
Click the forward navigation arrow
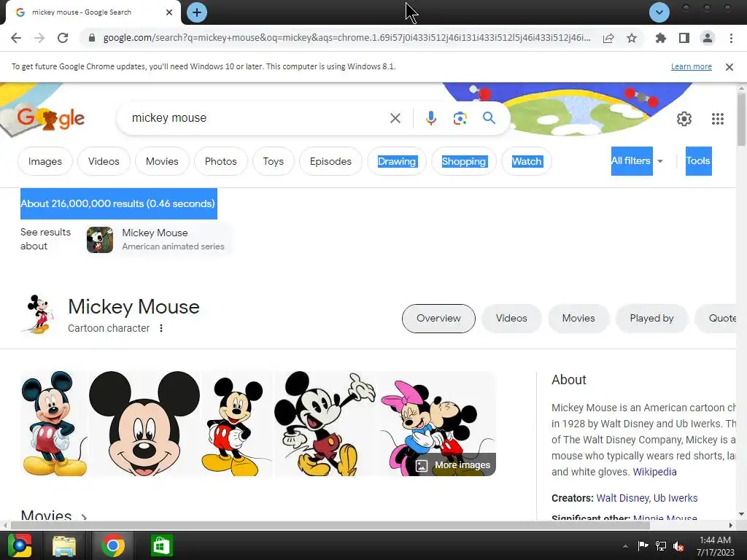click(x=39, y=38)
